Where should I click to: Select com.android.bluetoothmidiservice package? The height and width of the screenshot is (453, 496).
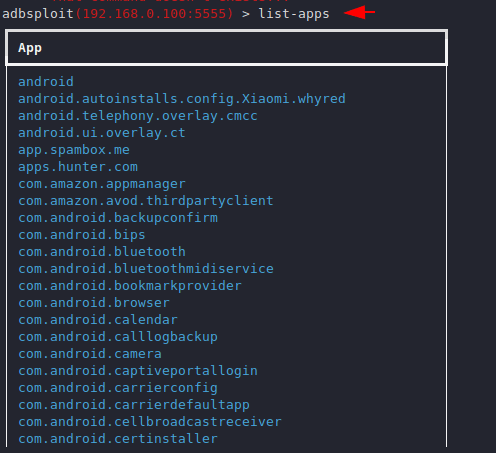point(146,269)
